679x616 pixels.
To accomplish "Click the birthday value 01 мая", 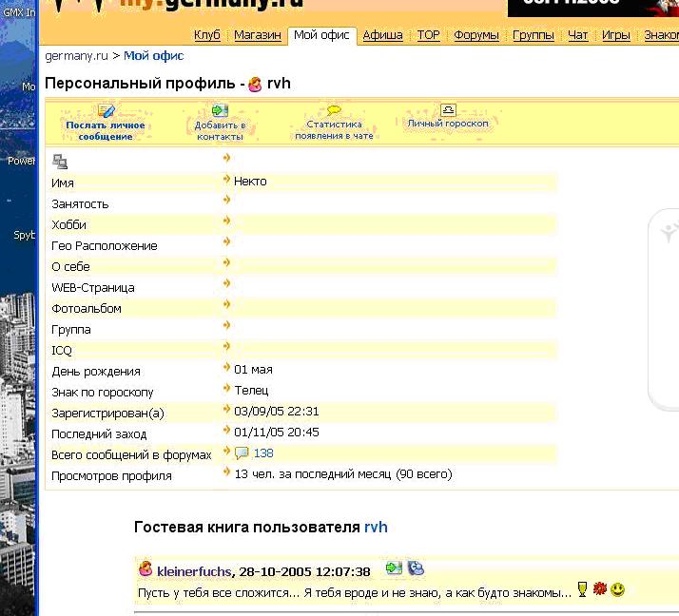I will (253, 370).
